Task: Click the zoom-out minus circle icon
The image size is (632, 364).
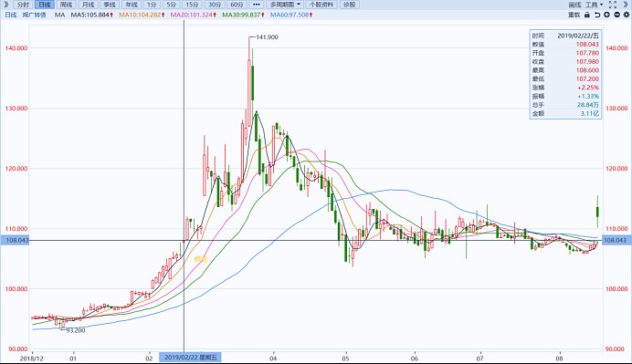Action: (x=616, y=15)
